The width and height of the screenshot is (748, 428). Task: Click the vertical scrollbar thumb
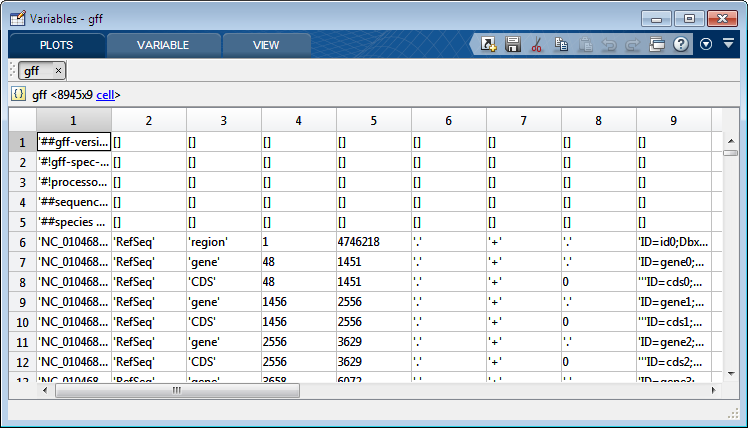point(730,153)
